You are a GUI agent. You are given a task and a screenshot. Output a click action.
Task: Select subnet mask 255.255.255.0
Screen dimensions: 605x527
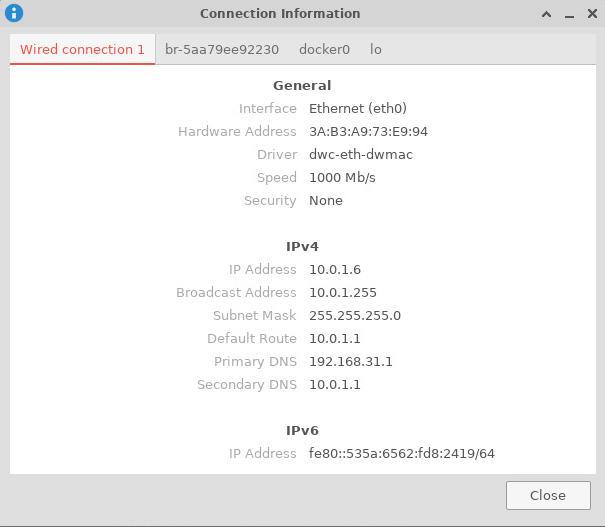[355, 316]
